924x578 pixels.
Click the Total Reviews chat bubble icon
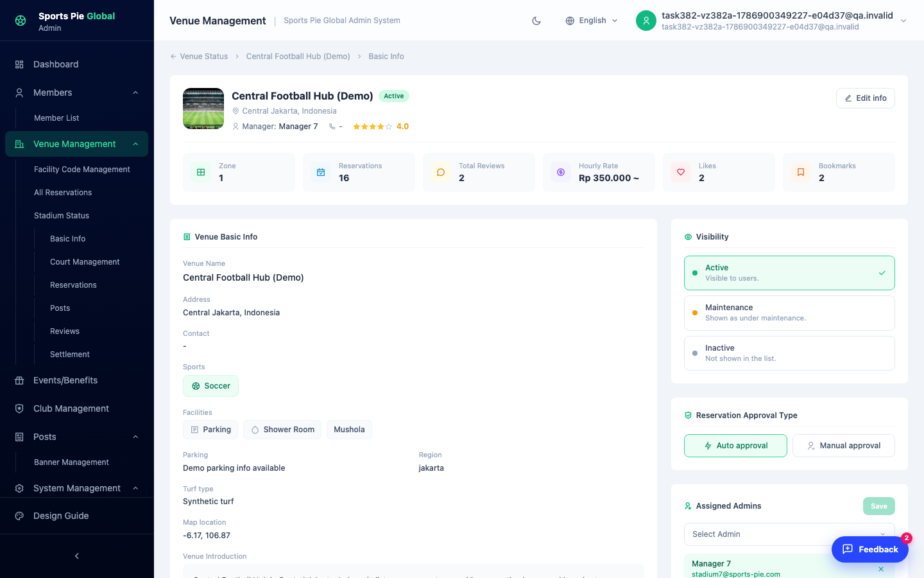click(441, 172)
